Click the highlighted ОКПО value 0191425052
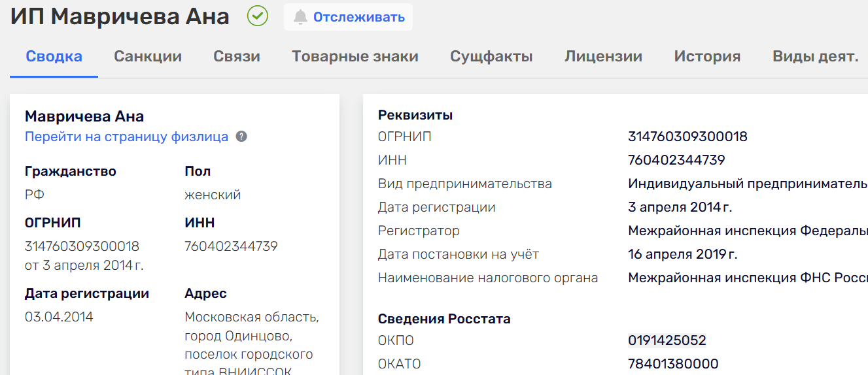This screenshot has width=868, height=375. coord(667,340)
